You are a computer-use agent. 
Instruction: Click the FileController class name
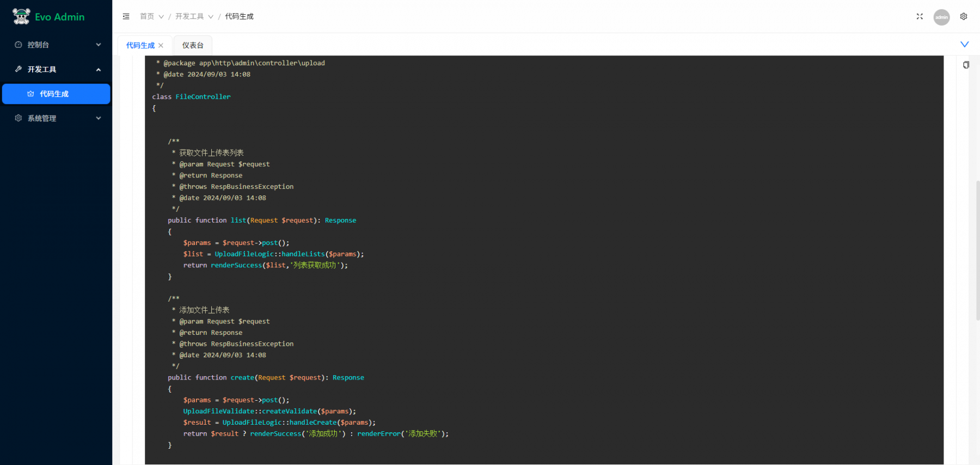point(203,97)
